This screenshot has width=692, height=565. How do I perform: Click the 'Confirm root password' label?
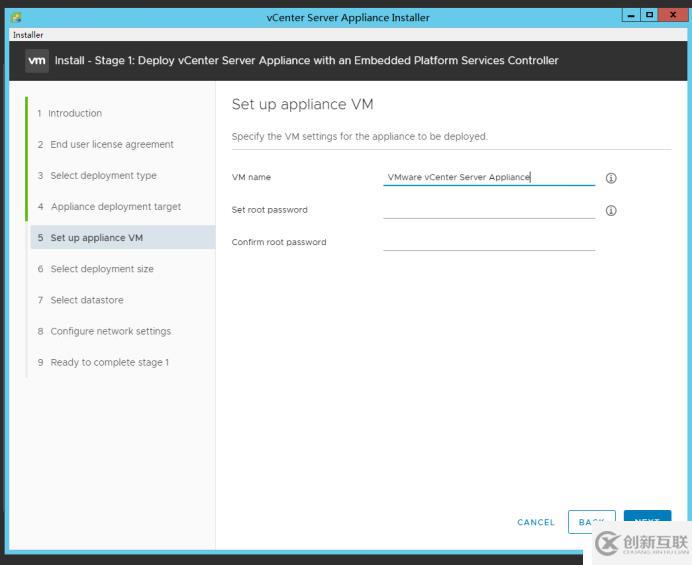tap(279, 242)
